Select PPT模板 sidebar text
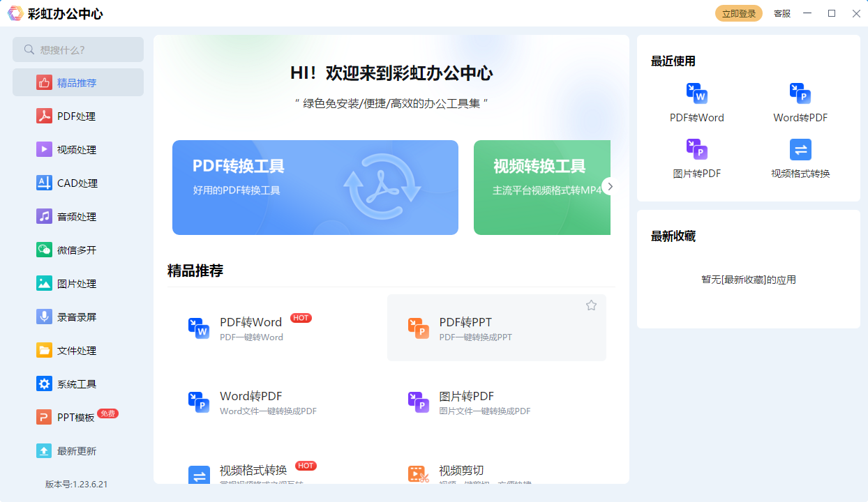Screen dimensions: 868x502 (x=76, y=418)
